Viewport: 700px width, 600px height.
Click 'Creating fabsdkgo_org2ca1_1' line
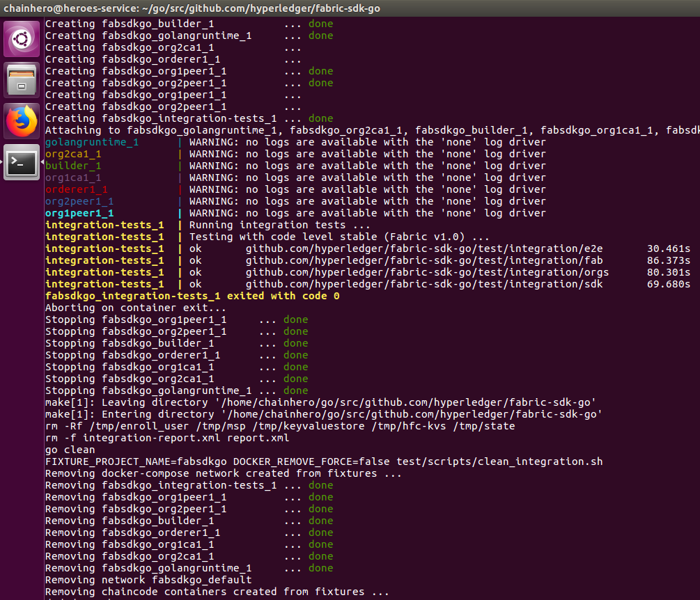pyautogui.click(x=173, y=47)
